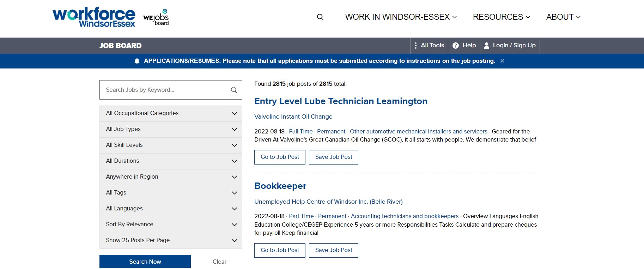Click the Login user profile icon

coord(487,46)
